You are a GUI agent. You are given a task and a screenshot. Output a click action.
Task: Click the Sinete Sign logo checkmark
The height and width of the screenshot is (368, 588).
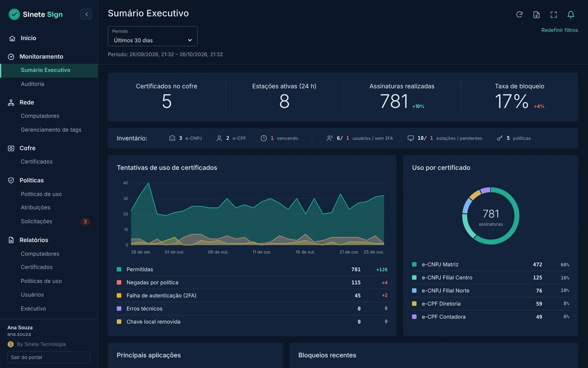pos(14,14)
